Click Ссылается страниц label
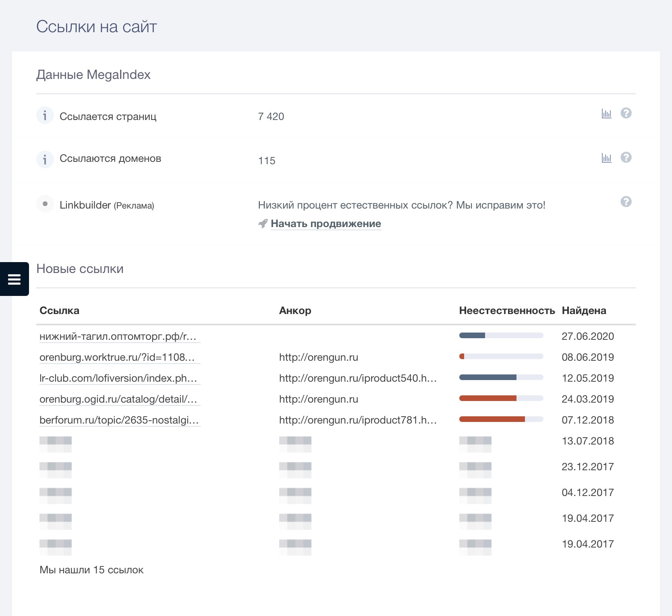This screenshot has height=616, width=672. [108, 117]
